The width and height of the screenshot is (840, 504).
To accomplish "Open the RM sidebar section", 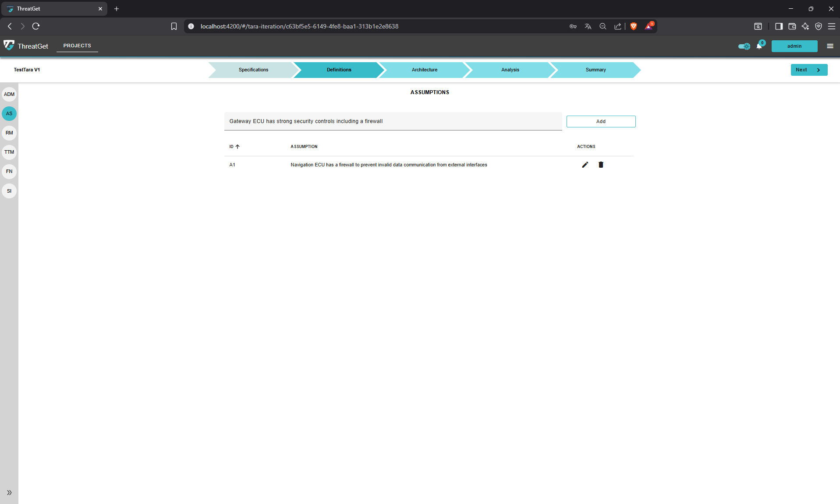I will point(9,133).
